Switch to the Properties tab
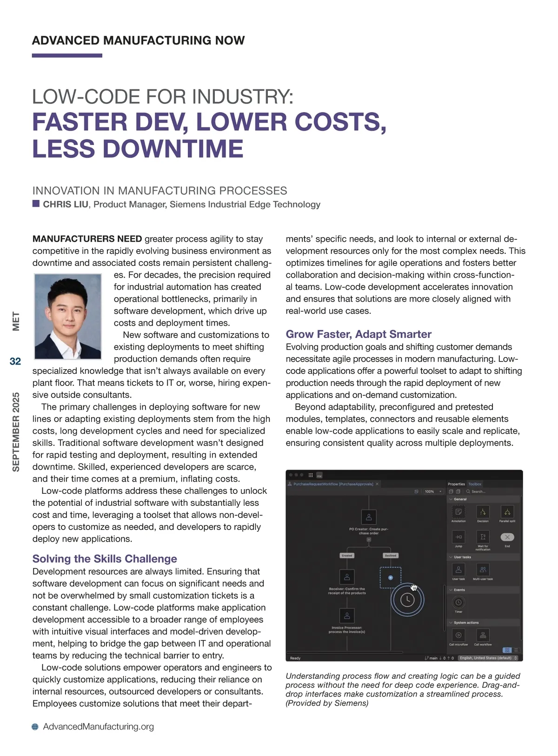 point(456,484)
